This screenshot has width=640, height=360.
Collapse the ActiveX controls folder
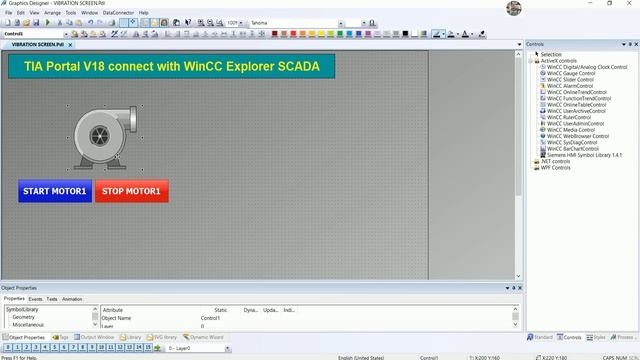(531, 61)
